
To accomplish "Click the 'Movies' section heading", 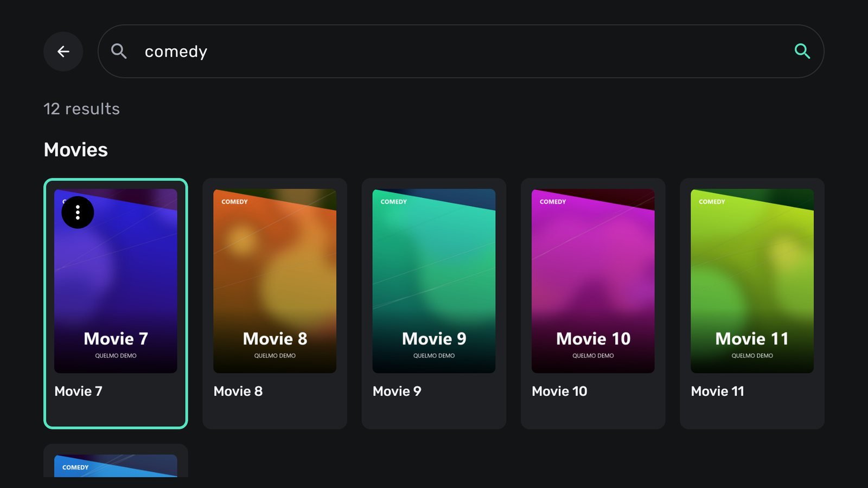I will pyautogui.click(x=76, y=150).
